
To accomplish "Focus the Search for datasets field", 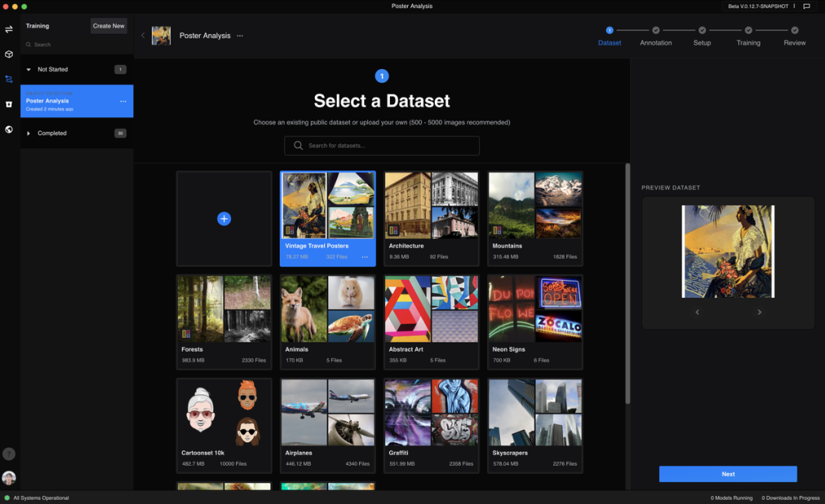I will [382, 145].
